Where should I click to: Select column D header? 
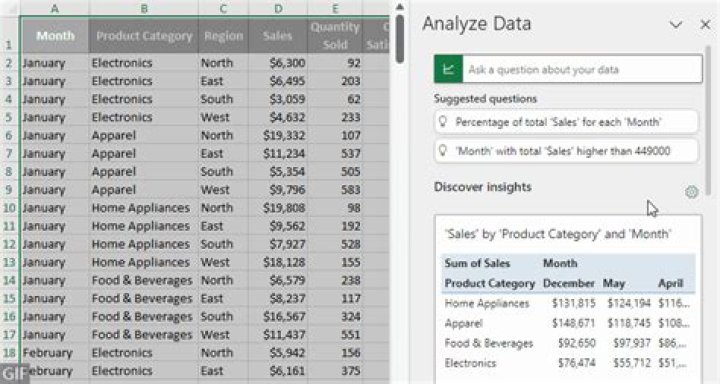click(278, 8)
